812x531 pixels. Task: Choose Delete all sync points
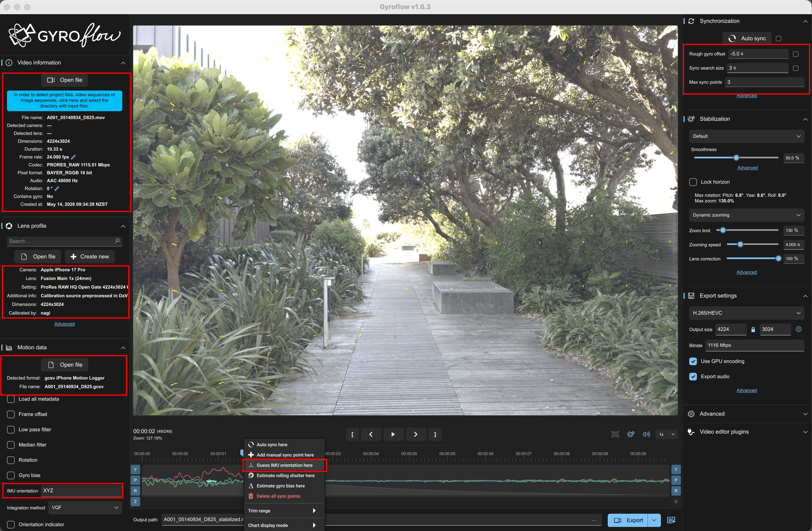coord(284,496)
